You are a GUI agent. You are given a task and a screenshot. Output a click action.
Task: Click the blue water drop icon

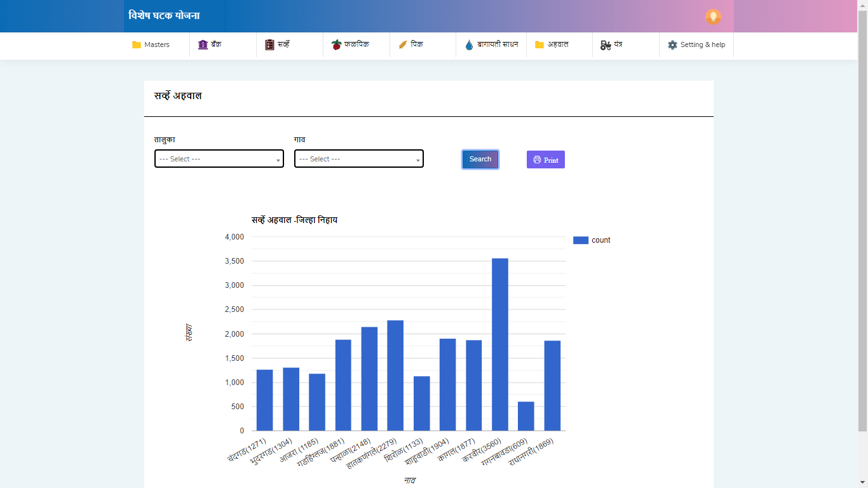tap(469, 44)
